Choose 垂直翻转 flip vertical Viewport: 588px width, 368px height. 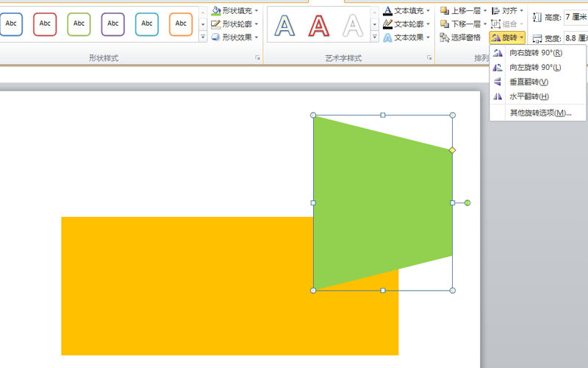coord(538,82)
